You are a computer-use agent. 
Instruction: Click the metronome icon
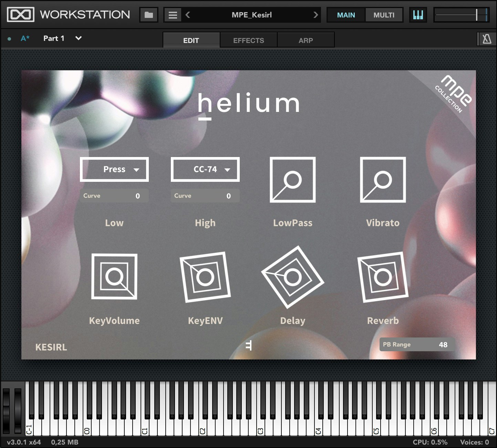click(487, 39)
